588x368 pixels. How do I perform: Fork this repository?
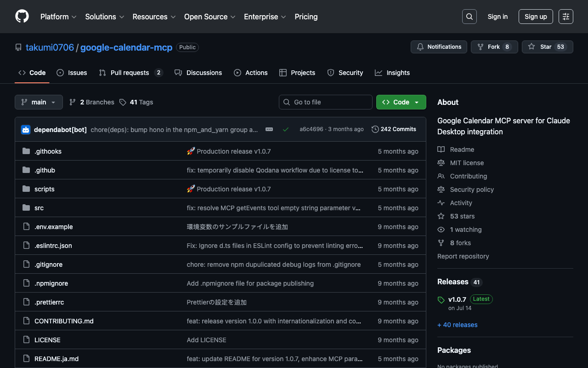[494, 47]
